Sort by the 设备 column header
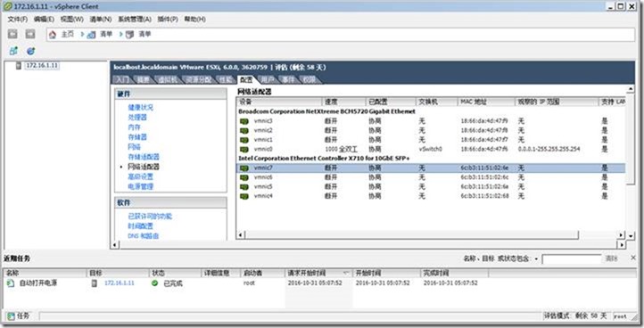644x328 pixels. tap(280, 102)
